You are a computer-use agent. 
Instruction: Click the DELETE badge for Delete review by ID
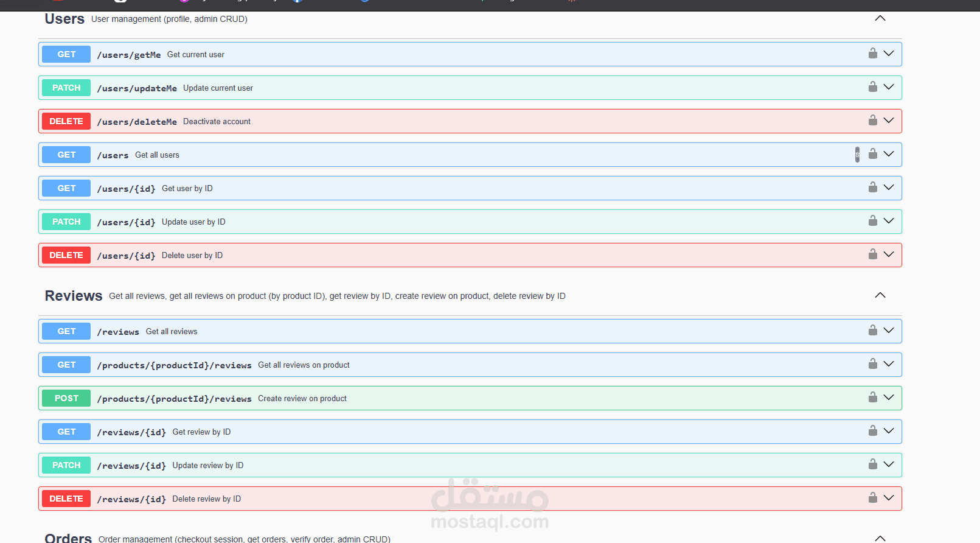66,499
